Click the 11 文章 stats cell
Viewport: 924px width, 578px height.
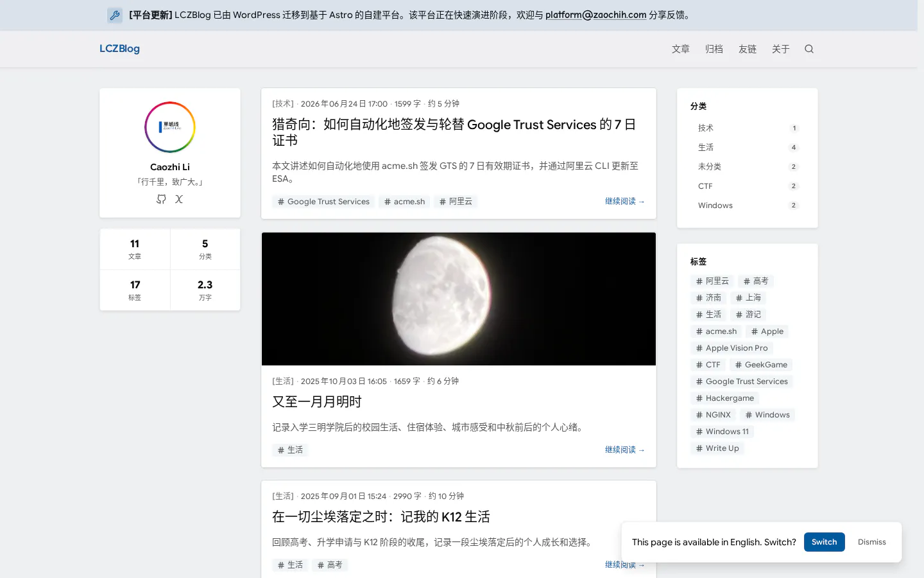pyautogui.click(x=135, y=249)
